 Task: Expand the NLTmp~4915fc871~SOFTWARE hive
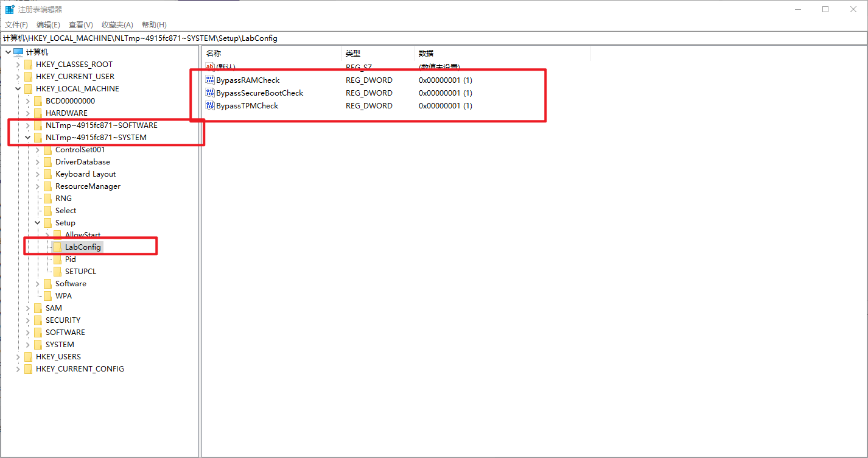coord(28,125)
